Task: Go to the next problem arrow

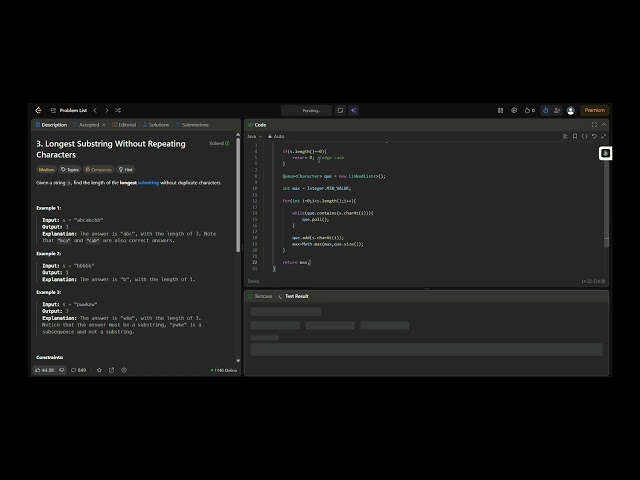Action: [107, 110]
